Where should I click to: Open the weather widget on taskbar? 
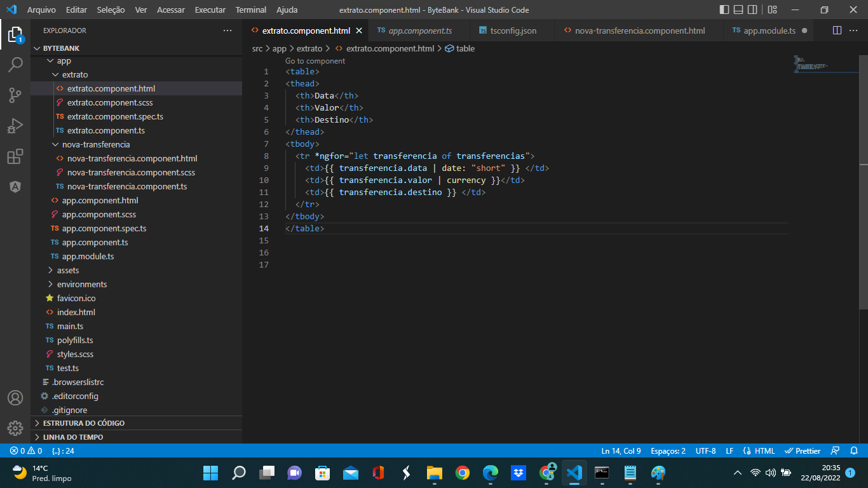43,473
